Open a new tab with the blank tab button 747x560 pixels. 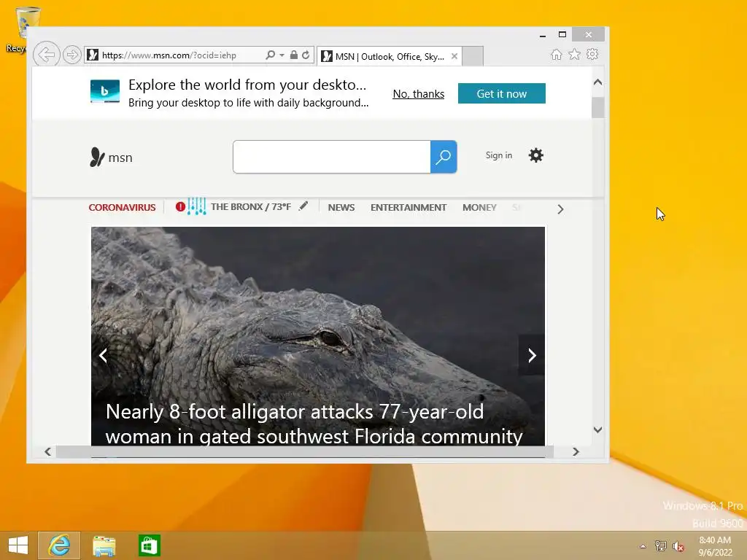[x=473, y=57]
